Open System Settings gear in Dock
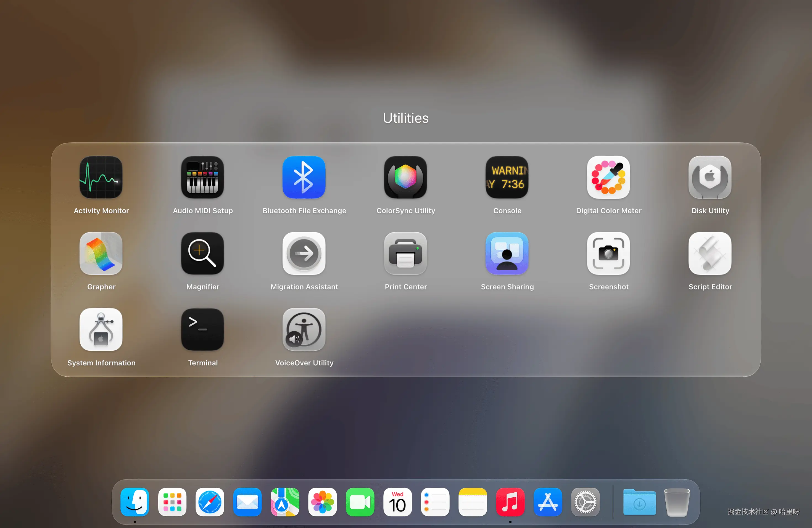The width and height of the screenshot is (812, 528). pyautogui.click(x=585, y=502)
